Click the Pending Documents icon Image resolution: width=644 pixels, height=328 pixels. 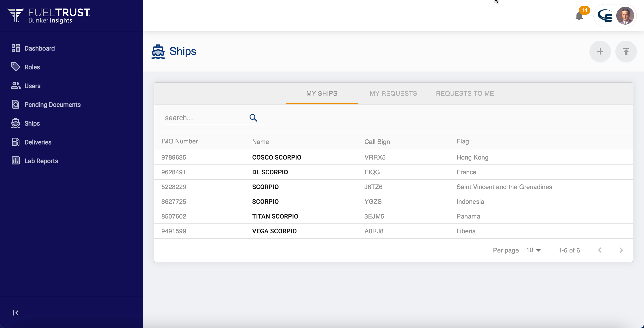(x=15, y=104)
